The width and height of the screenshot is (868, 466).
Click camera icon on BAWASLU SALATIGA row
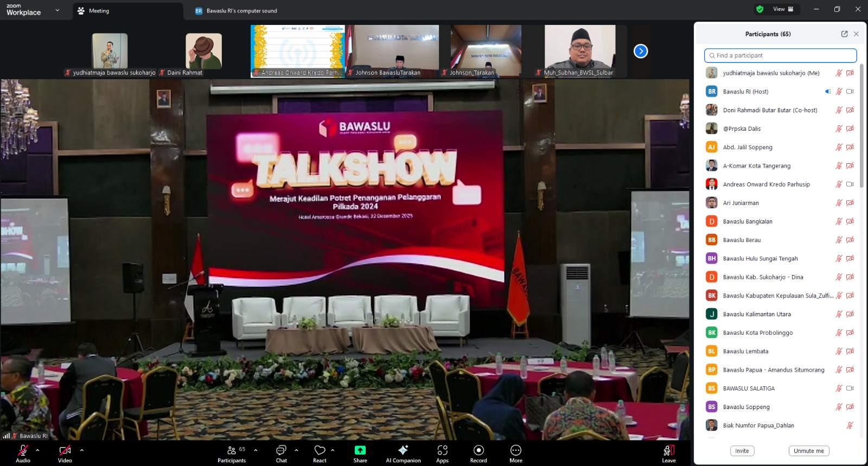(850, 388)
